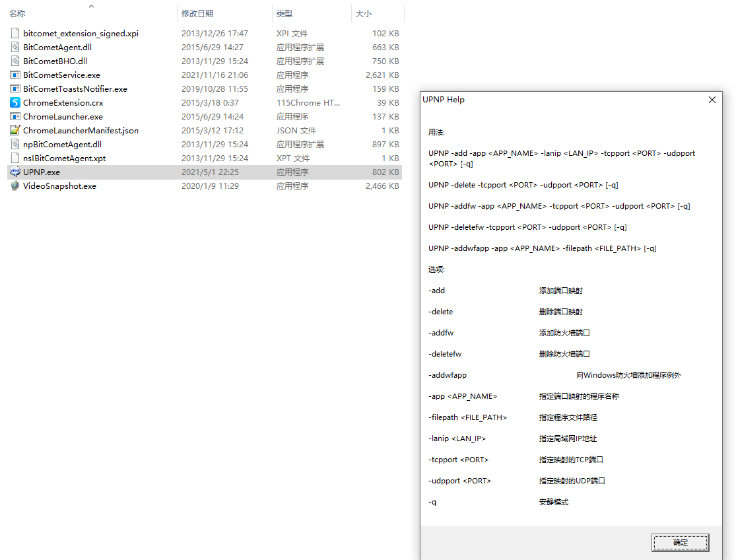The image size is (736, 560).
Task: Click the size value 2,466 KB
Action: [383, 186]
